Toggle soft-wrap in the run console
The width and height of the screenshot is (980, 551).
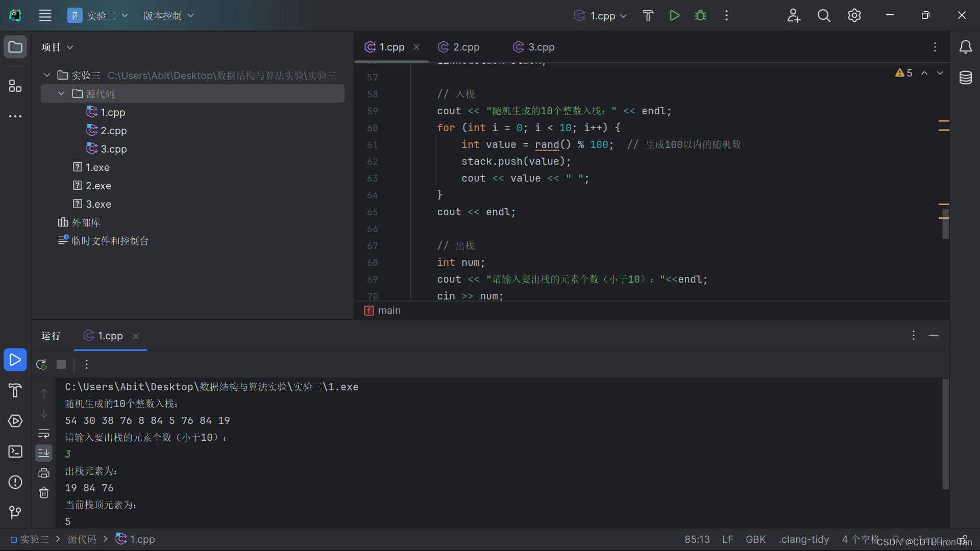click(x=44, y=434)
